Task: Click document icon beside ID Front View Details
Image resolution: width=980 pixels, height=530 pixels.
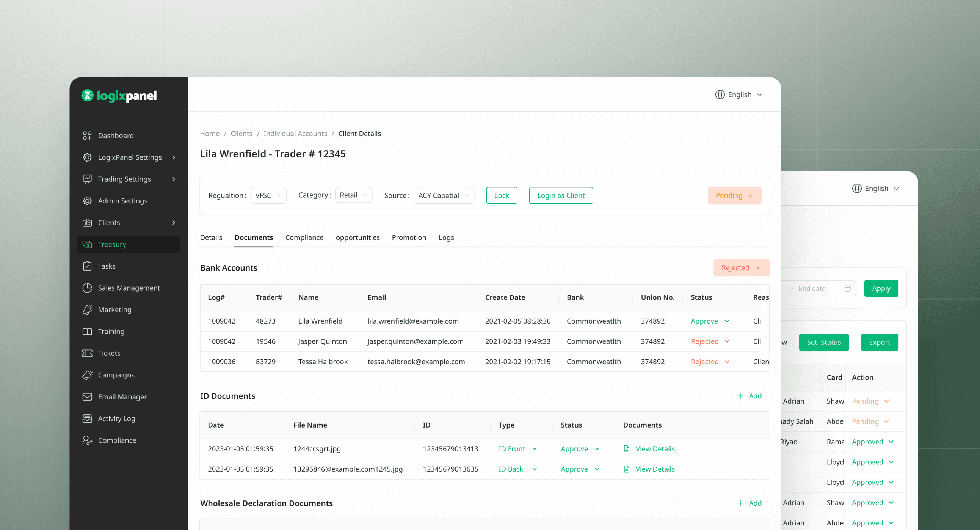Action: coord(626,449)
